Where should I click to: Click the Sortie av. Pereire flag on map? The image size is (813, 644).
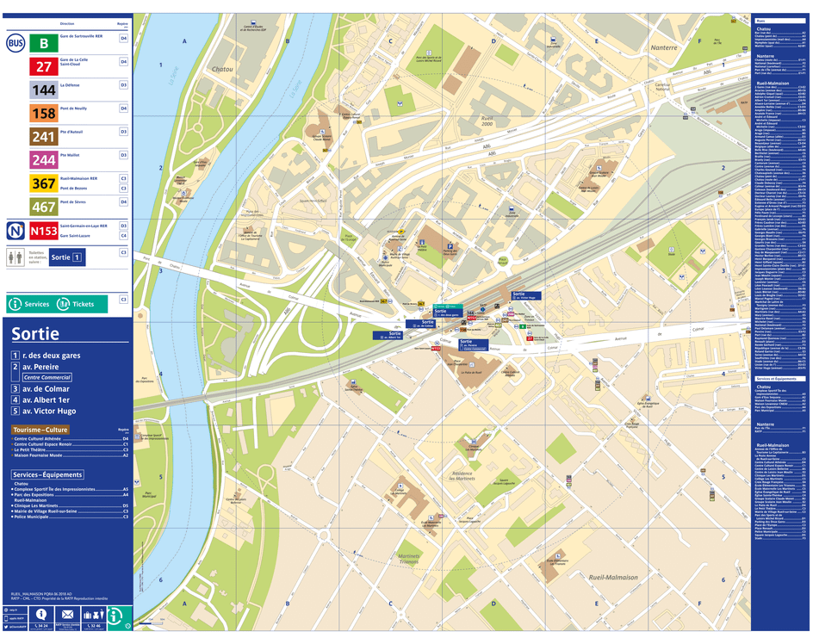[x=475, y=345]
